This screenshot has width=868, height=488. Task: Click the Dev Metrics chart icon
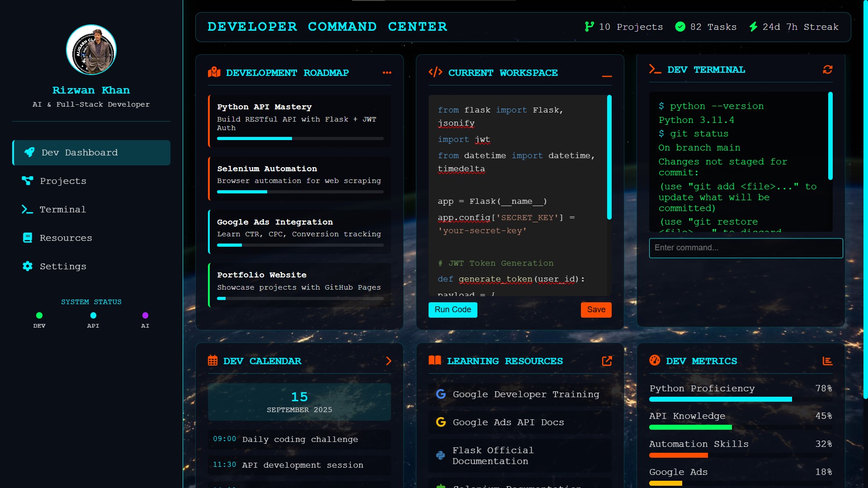tap(827, 361)
